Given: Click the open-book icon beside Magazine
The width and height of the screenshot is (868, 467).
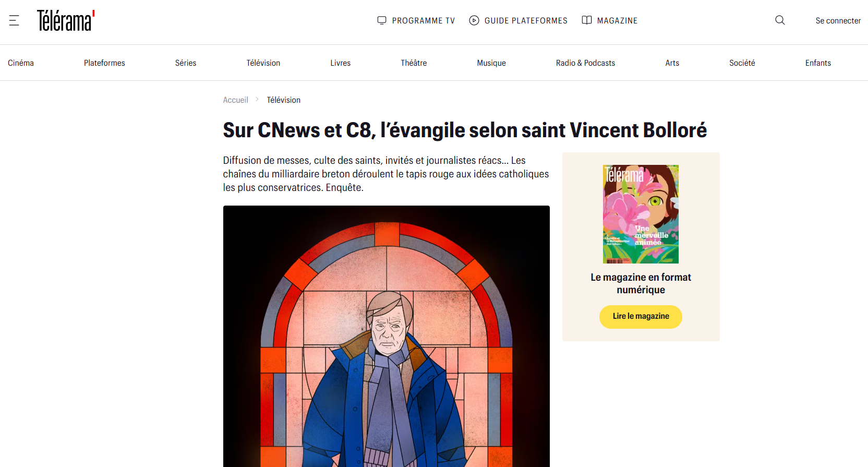Looking at the screenshot, I should point(587,20).
